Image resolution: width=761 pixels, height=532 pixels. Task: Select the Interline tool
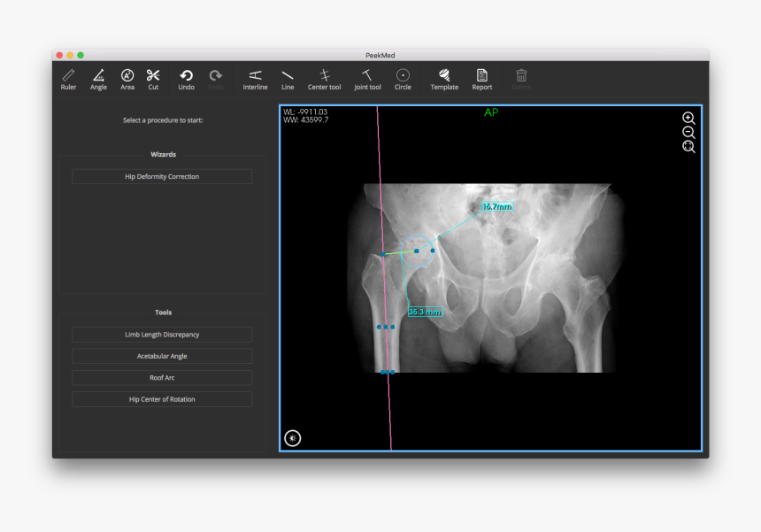coord(255,80)
